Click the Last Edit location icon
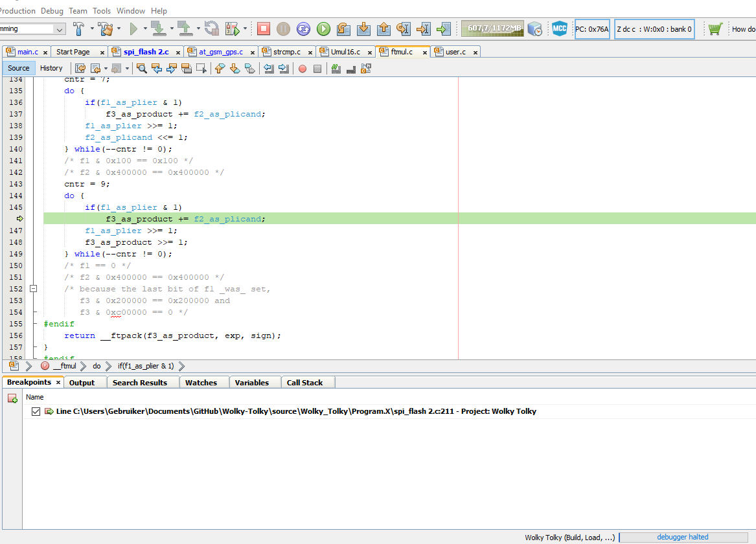The height and width of the screenshot is (544, 756). click(x=80, y=69)
